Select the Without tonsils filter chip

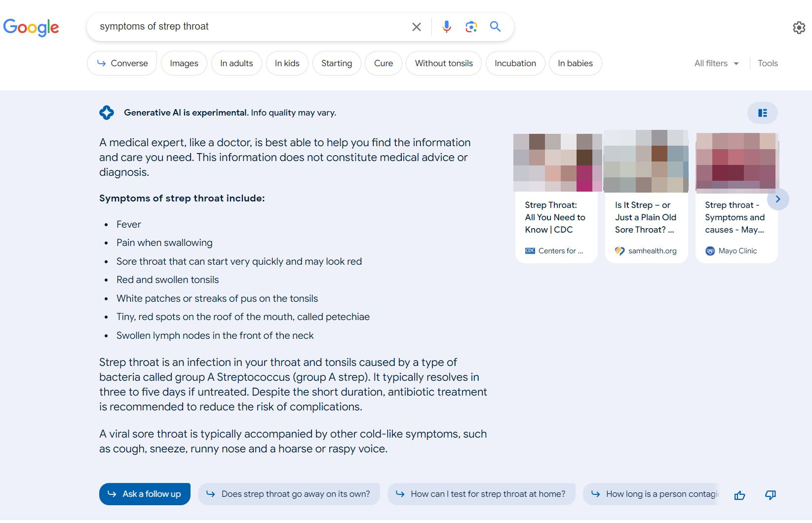pos(443,63)
